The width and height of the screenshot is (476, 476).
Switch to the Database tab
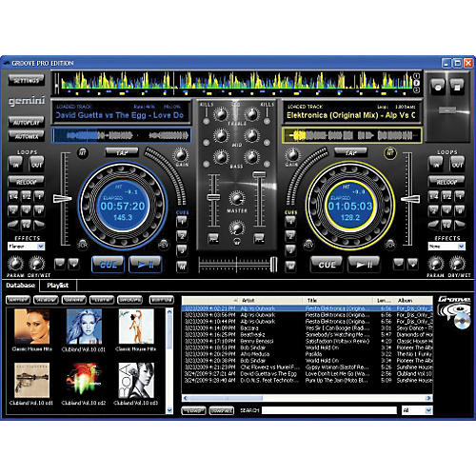coord(21,286)
